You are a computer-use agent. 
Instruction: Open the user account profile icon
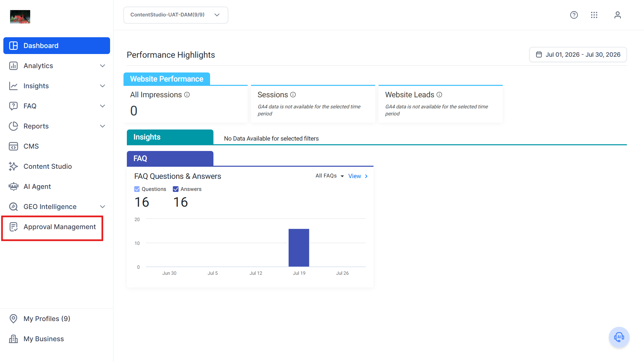[617, 15]
